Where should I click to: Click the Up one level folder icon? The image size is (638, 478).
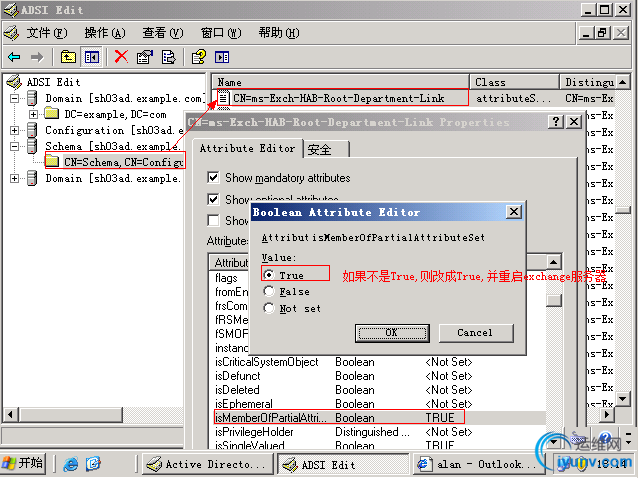coord(68,57)
